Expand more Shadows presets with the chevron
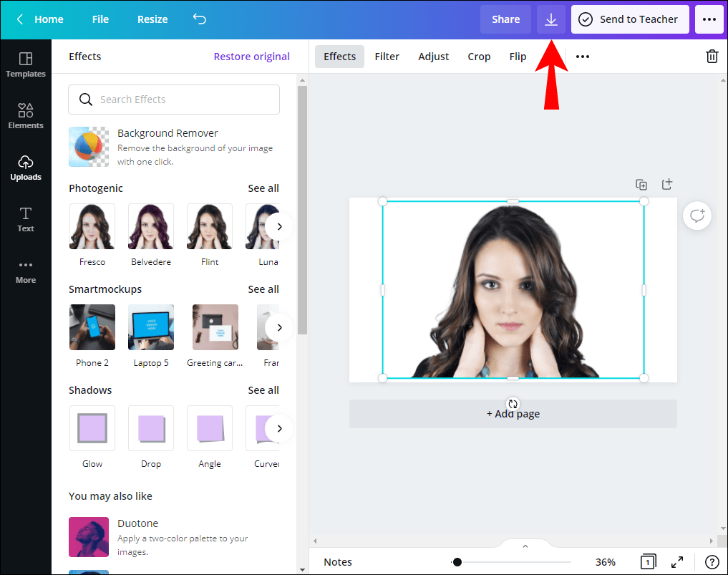Screen dimensions: 728x575 click(x=279, y=427)
